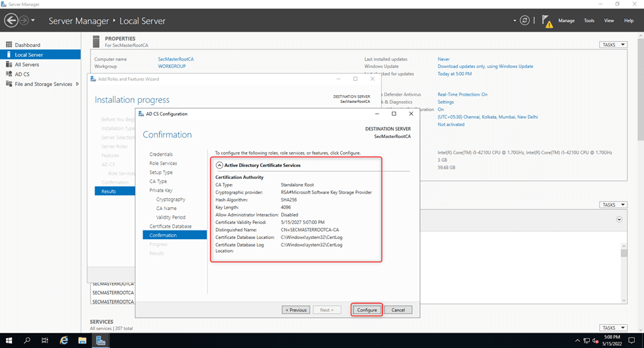Open the Services TASKS dropdown
The height and width of the screenshot is (348, 644).
pos(613,328)
